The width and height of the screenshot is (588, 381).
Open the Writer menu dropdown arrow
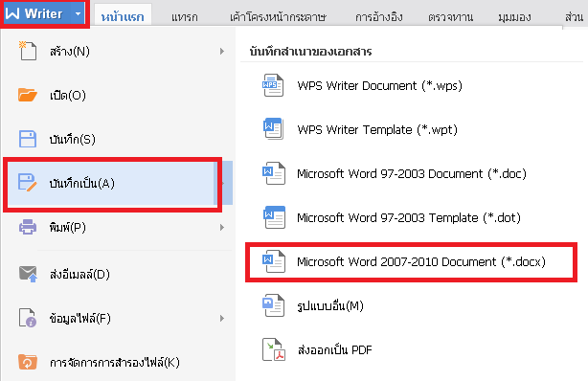click(78, 13)
